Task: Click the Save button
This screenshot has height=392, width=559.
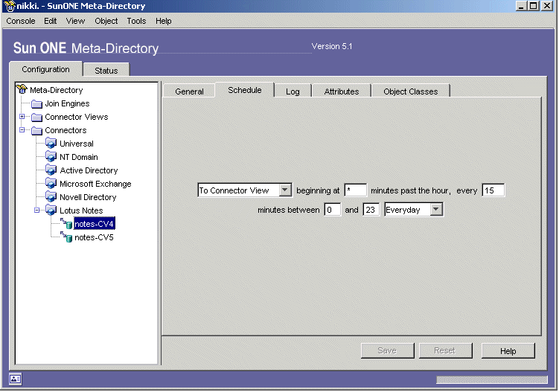Action: click(388, 350)
